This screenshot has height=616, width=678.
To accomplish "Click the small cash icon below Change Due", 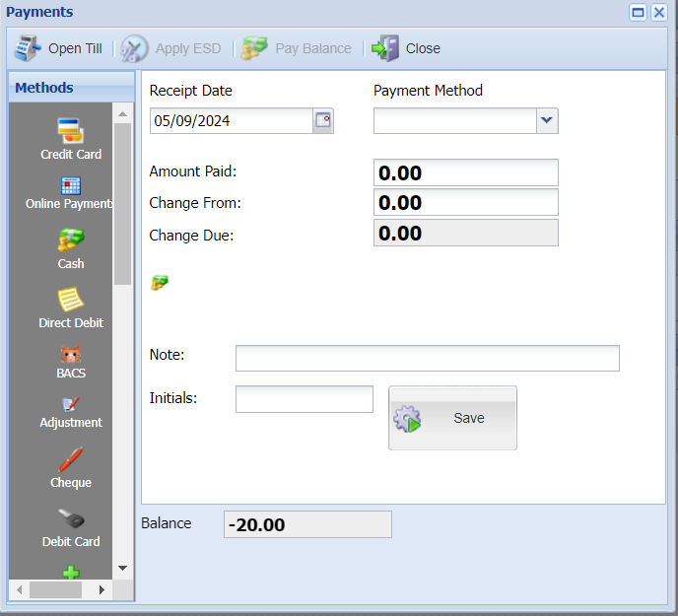I will [x=160, y=283].
